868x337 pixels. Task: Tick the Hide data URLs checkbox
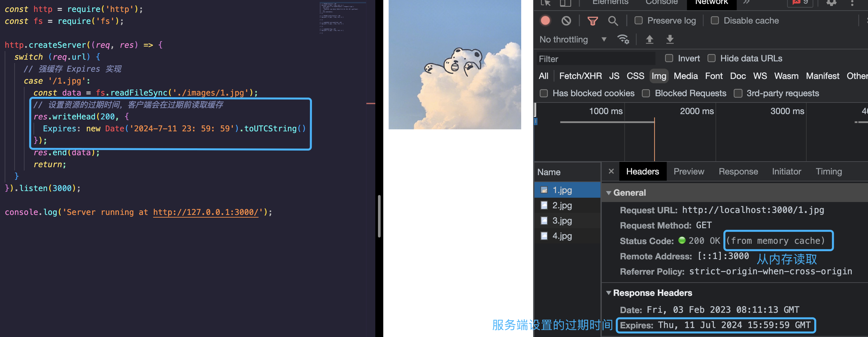pyautogui.click(x=711, y=58)
